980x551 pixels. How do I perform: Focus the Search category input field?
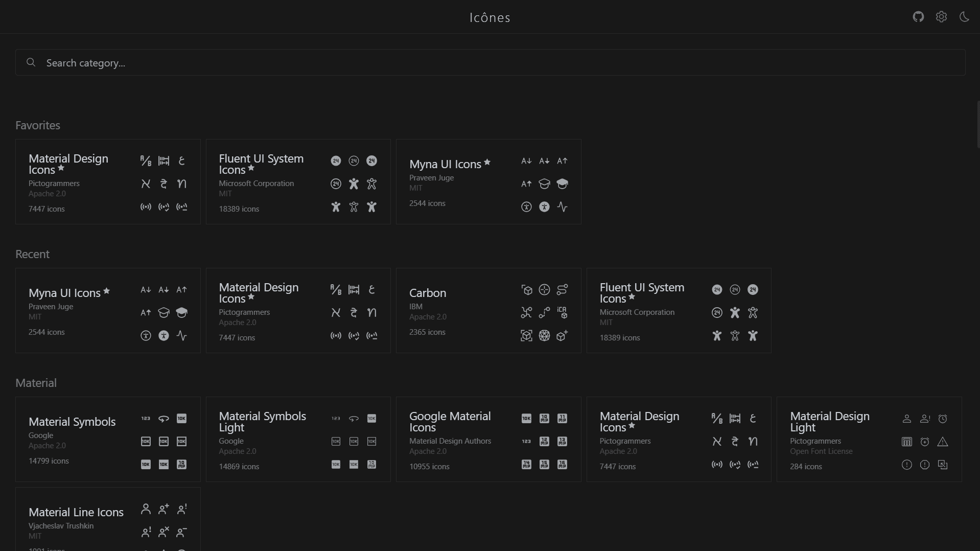click(490, 62)
